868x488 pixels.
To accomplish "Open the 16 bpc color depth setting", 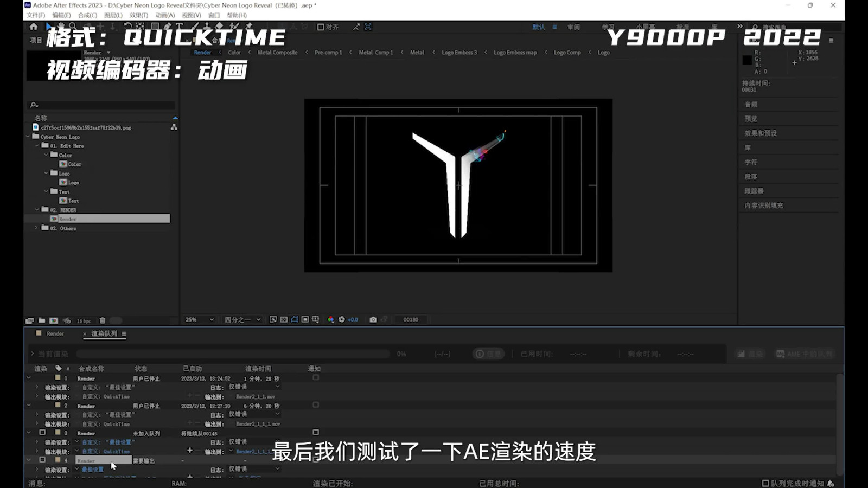I will point(84,321).
